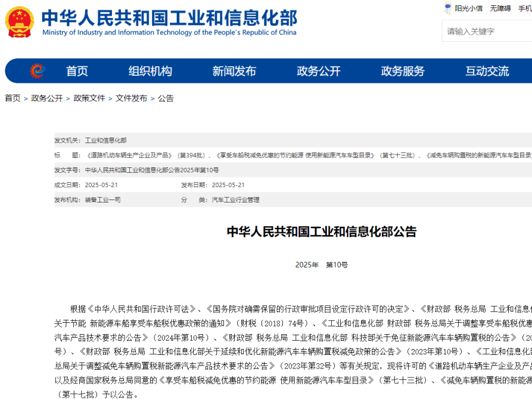Image resolution: width=532 pixels, height=399 pixels.
Task: Go to 文件发布 breadcrumb link
Action: coord(131,98)
